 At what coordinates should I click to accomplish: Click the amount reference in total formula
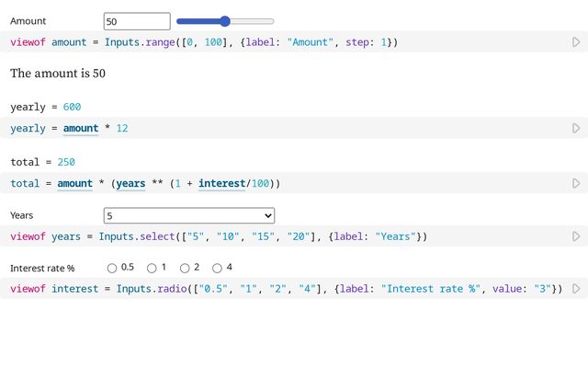[74, 183]
